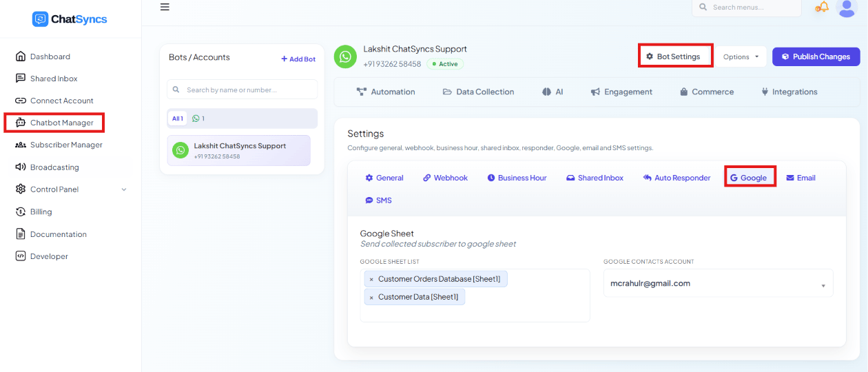Click the Chatbot Manager robot icon
This screenshot has width=868, height=372.
click(x=21, y=123)
